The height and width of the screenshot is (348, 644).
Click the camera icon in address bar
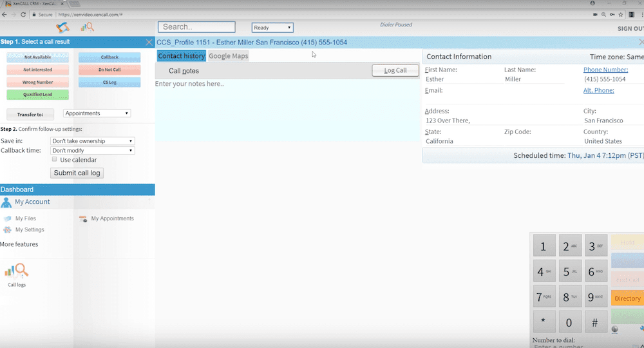pos(594,14)
